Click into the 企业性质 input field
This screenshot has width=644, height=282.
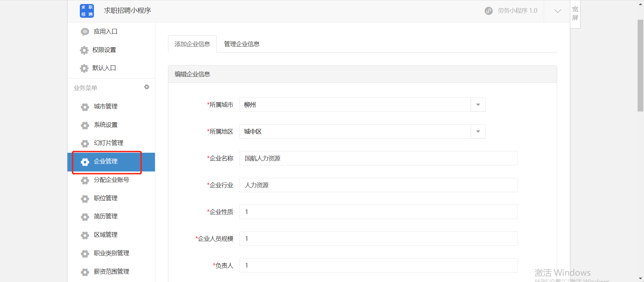378,212
